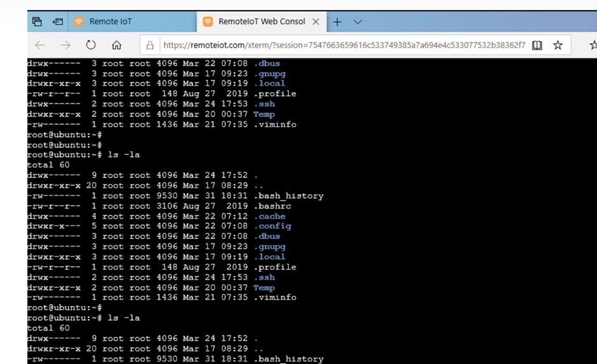The height and width of the screenshot is (364, 597).
Task: Open the favorites hub icon
Action: click(593, 45)
